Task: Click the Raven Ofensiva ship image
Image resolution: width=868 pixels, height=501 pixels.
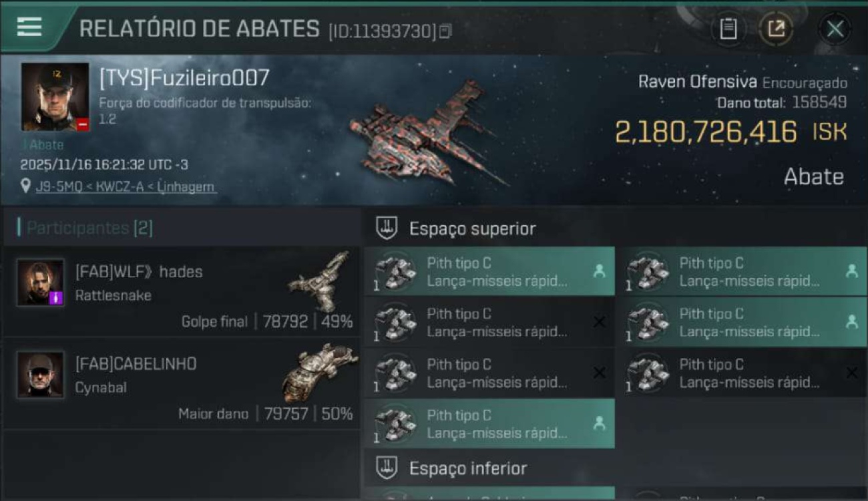Action: click(x=427, y=134)
